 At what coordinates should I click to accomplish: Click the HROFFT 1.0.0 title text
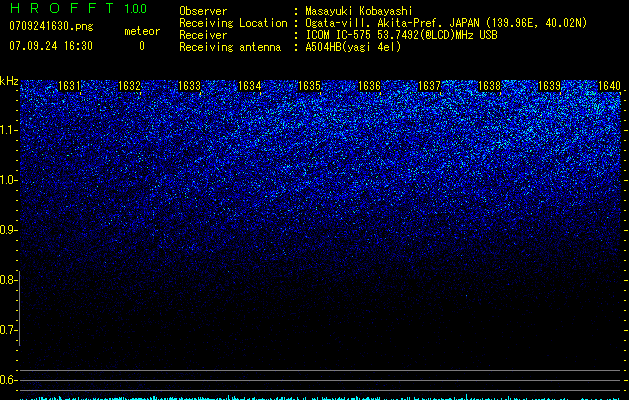coord(79,8)
